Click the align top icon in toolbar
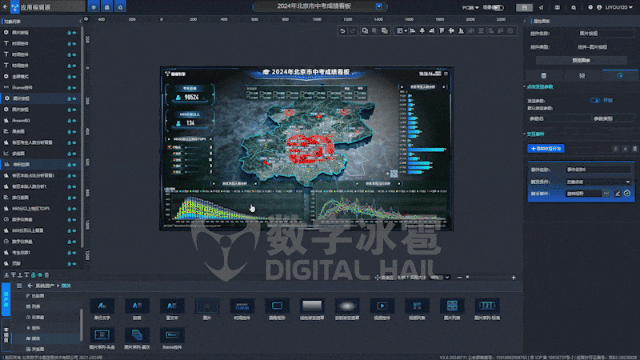This screenshot has height=360, width=640. [442, 31]
